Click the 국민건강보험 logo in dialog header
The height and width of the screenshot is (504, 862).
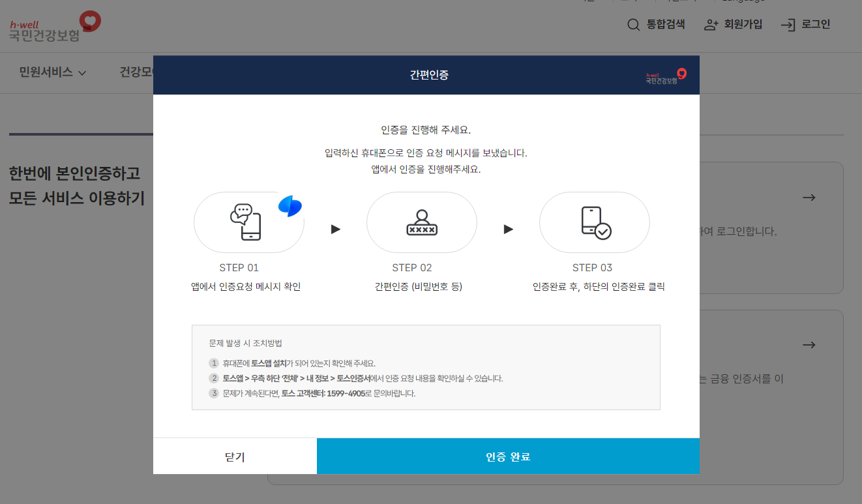pos(666,76)
